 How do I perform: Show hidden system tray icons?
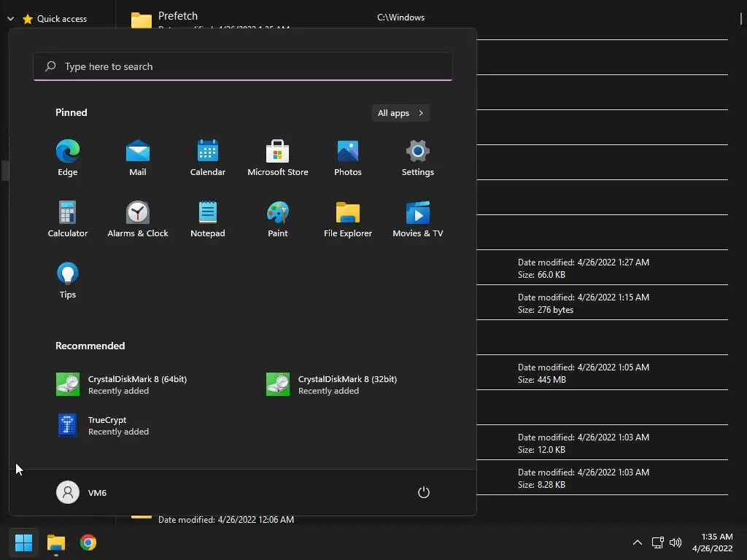pyautogui.click(x=638, y=542)
